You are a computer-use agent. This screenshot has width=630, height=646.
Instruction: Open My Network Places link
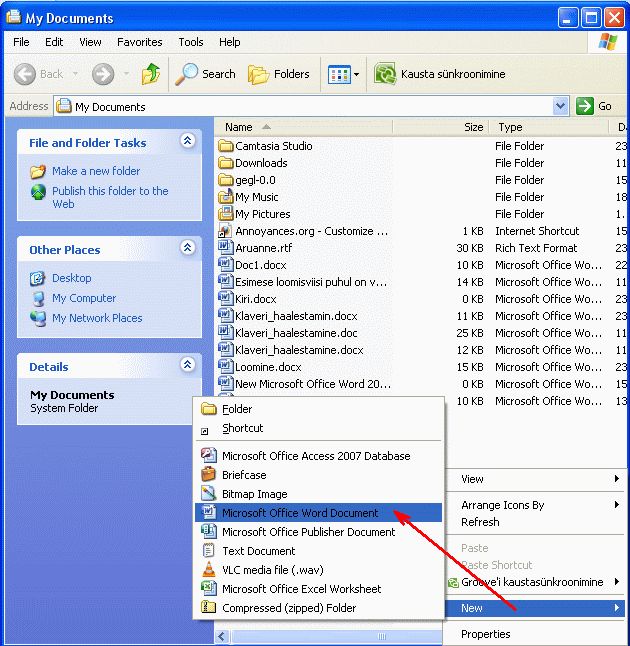[x=97, y=318]
